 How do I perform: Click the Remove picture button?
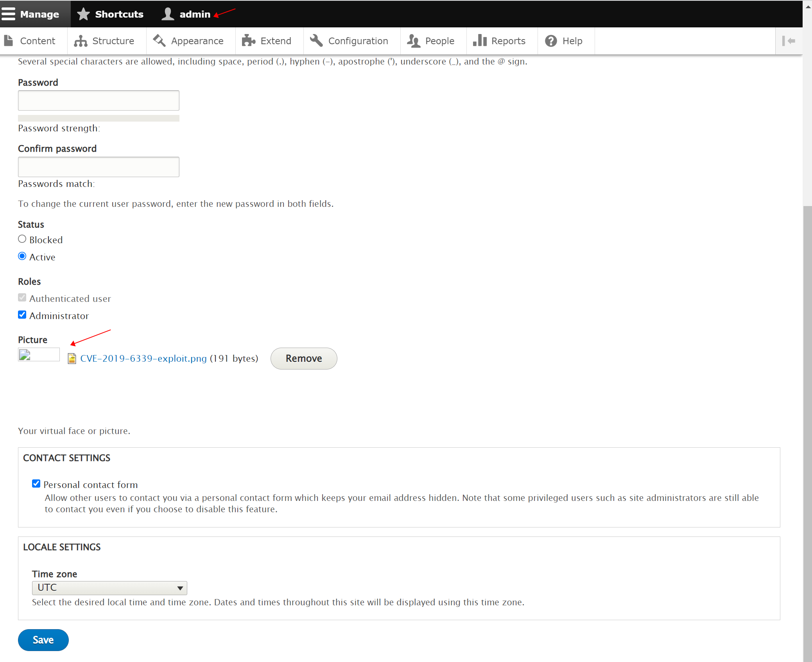(304, 359)
